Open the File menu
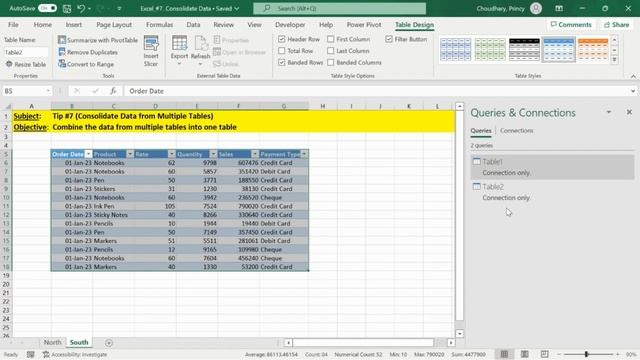Viewport: 640px width, 360px height. (13, 24)
